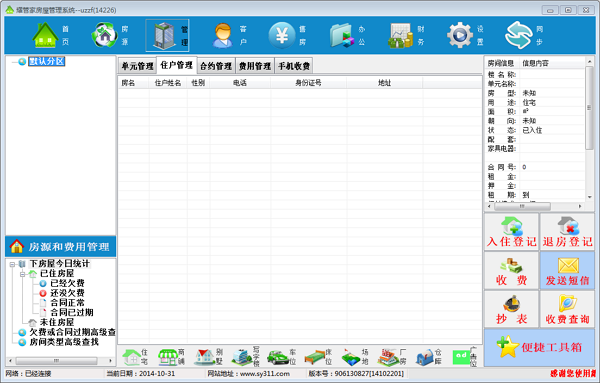Click the left tree scroll-right arrow
The height and width of the screenshot is (383, 600).
coord(111,361)
